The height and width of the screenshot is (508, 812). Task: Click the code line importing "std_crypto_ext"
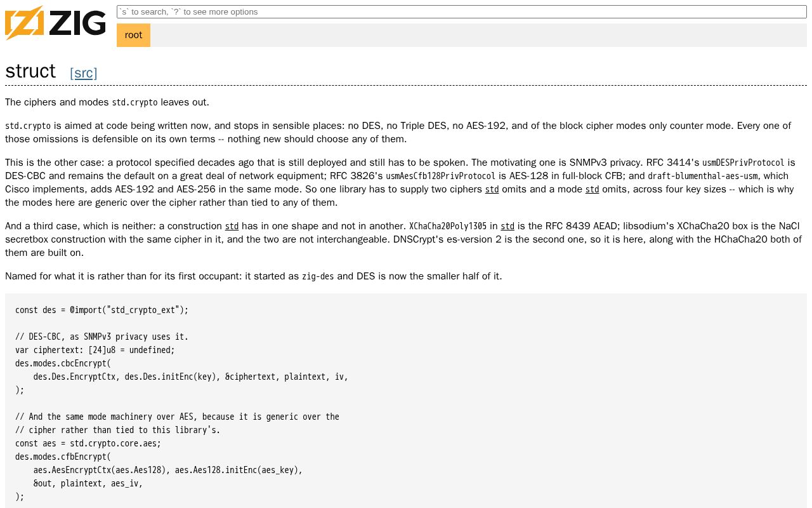point(102,310)
